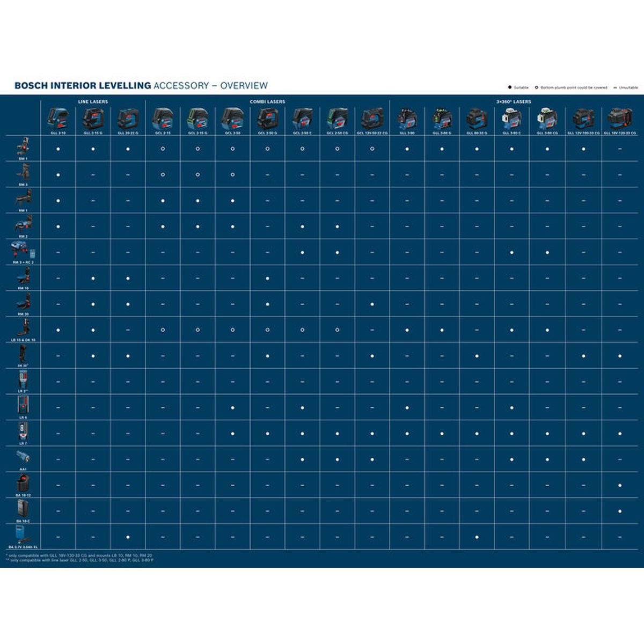The image size is (644, 644).
Task: Click the RM 3 + RC 2 accessory image
Action: coord(23,250)
